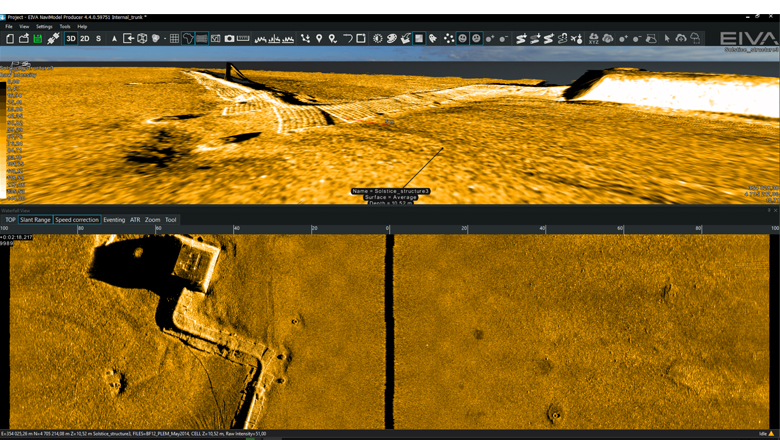This screenshot has width=780, height=440.
Task: Click the map pin marker icon
Action: coord(319,39)
